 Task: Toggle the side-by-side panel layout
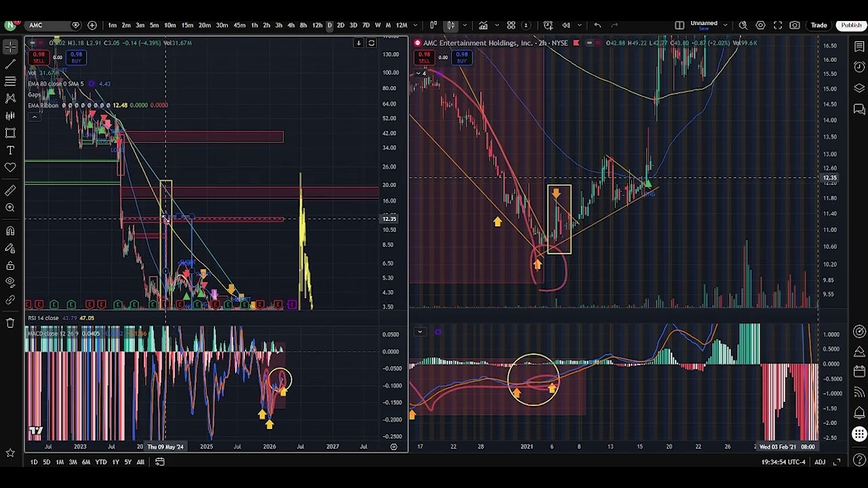point(679,25)
